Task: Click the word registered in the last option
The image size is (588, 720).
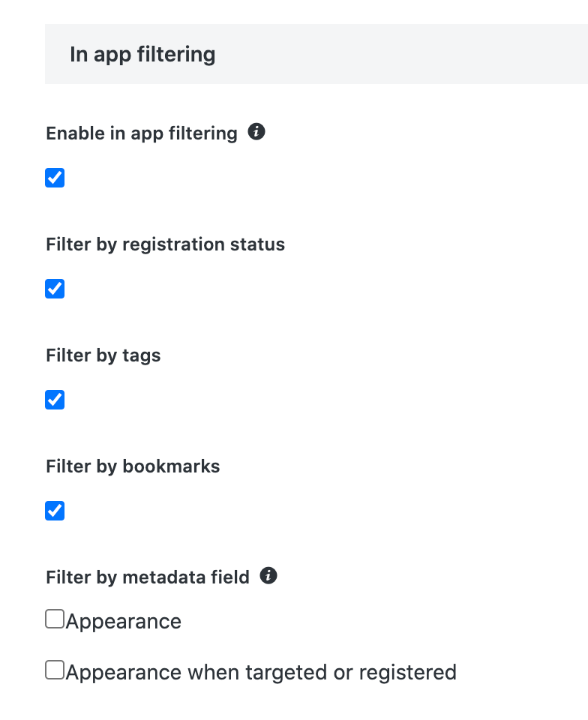Action: [x=407, y=672]
